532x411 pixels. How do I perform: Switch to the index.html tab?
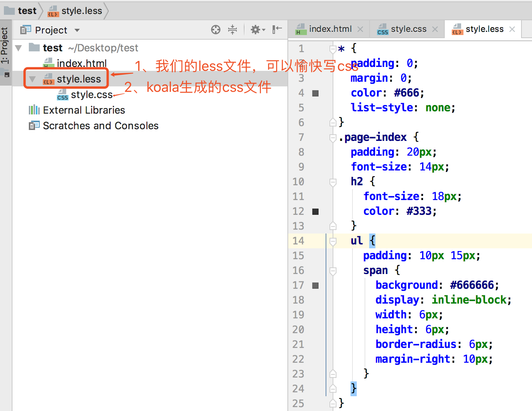point(330,29)
